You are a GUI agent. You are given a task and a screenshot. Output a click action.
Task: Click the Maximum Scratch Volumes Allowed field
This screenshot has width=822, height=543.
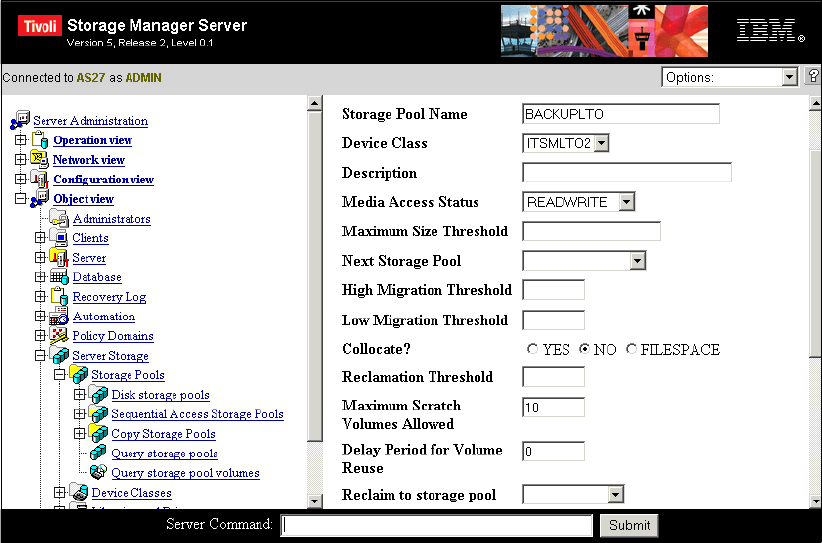(x=554, y=407)
